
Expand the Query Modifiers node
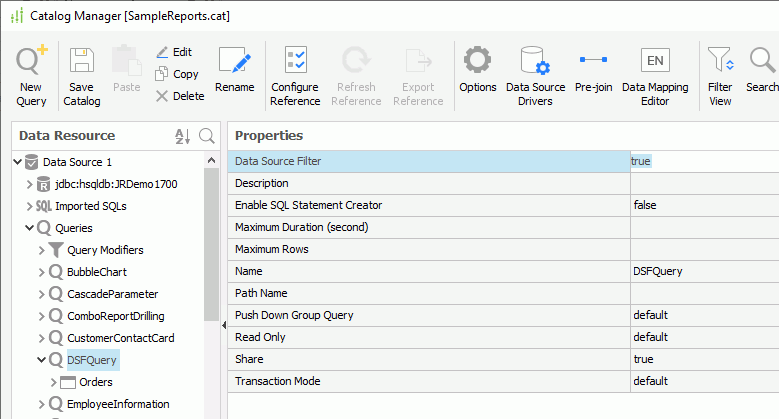[42, 250]
